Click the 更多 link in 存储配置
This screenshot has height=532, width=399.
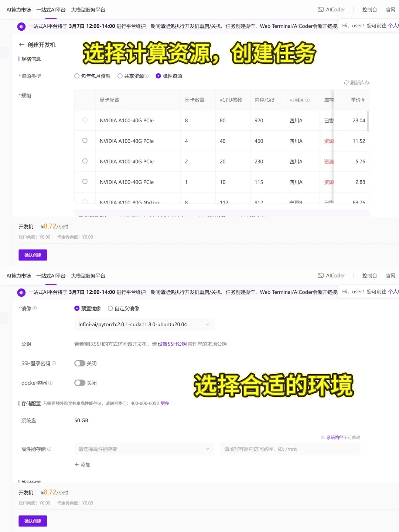click(x=165, y=403)
